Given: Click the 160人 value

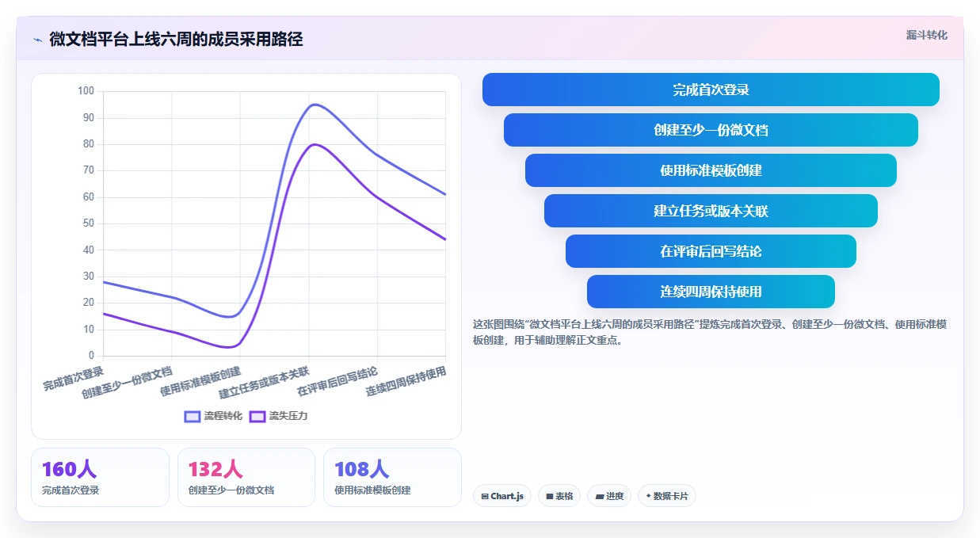Looking at the screenshot, I should 69,469.
